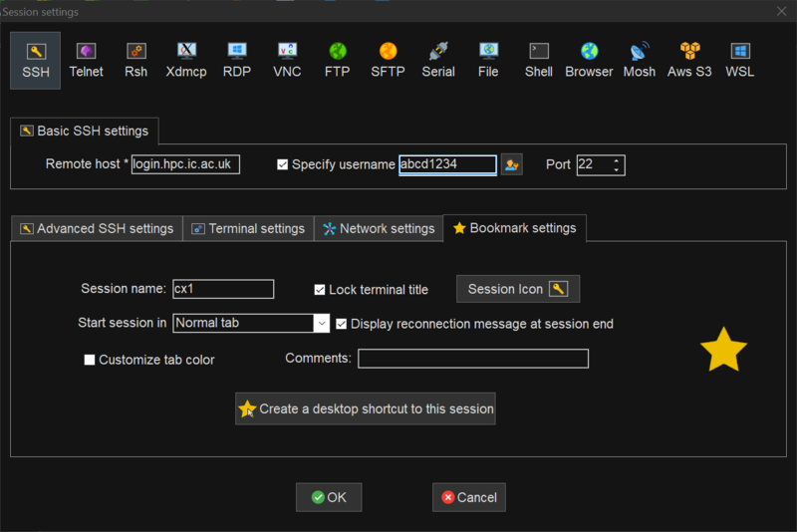This screenshot has width=797, height=532.
Task: Open the Basic SSH settings tab
Action: point(85,132)
